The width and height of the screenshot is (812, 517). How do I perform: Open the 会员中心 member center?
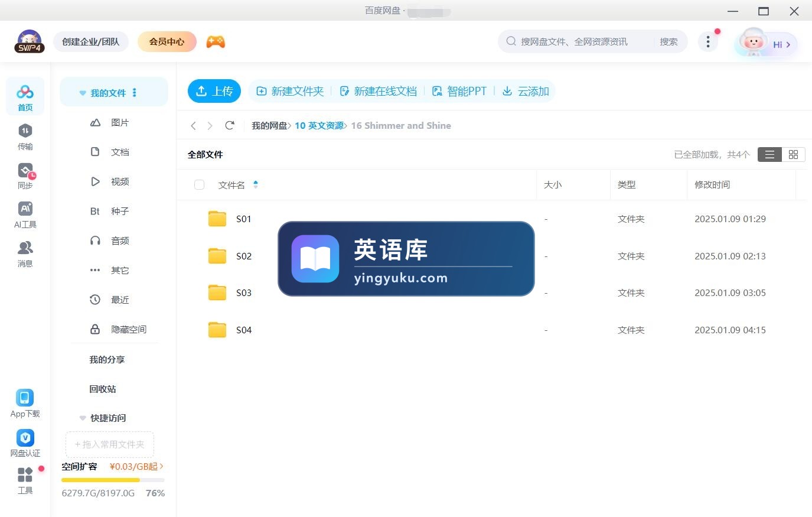tap(167, 41)
